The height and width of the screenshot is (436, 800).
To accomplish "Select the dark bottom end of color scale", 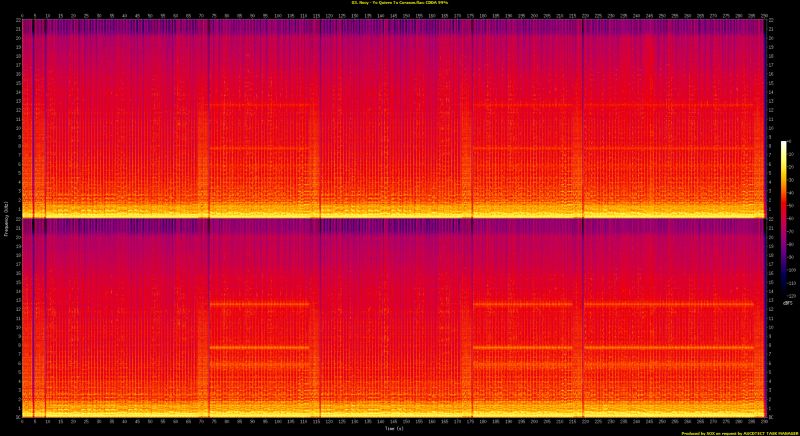I will coord(784,292).
